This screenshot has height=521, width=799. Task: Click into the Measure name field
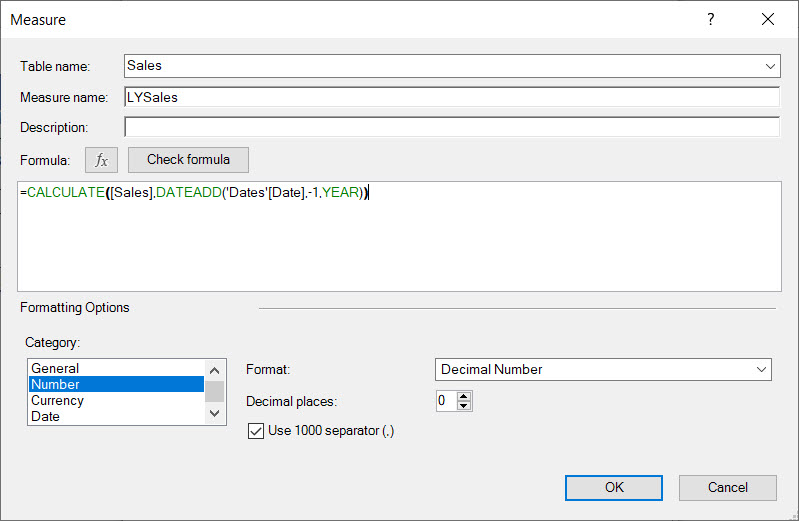pyautogui.click(x=452, y=97)
